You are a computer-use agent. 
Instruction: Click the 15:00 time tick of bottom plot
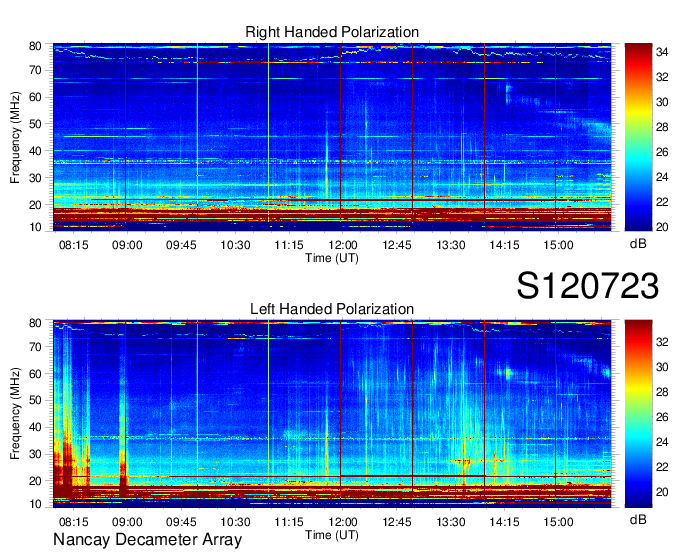coord(558,522)
